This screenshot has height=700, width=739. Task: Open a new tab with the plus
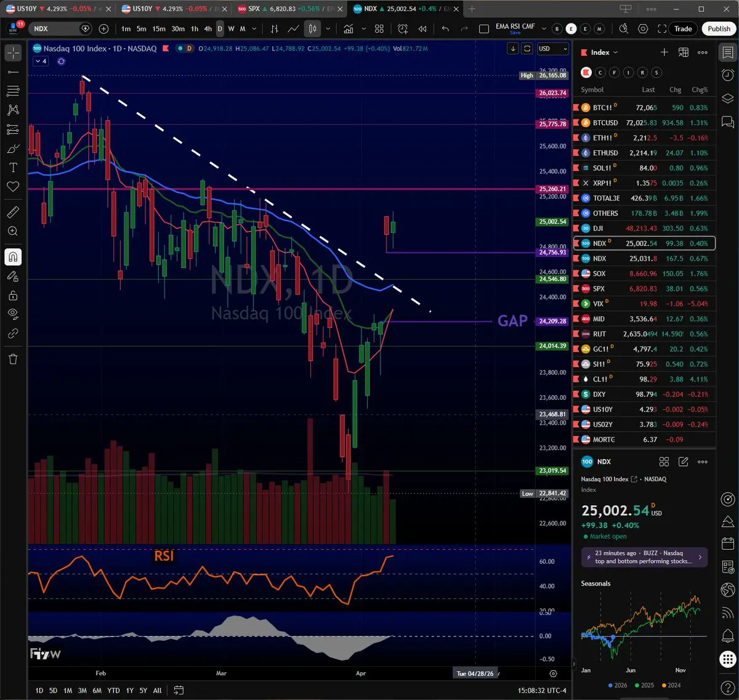[x=472, y=9]
